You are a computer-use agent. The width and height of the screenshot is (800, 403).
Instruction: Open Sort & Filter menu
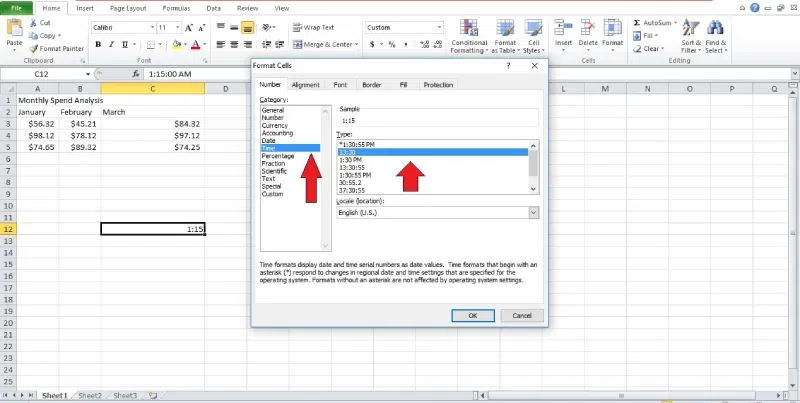click(691, 37)
